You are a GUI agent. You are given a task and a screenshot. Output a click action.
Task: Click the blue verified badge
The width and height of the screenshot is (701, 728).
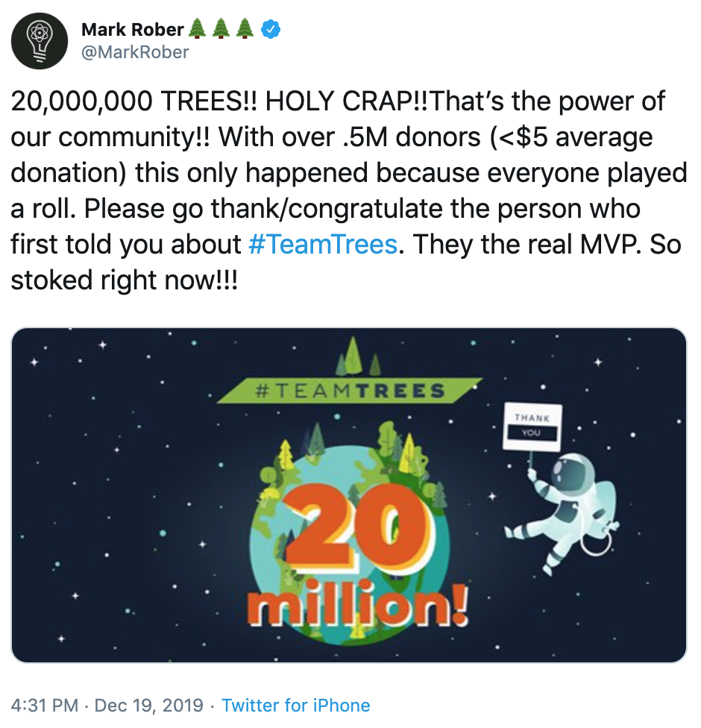click(271, 29)
